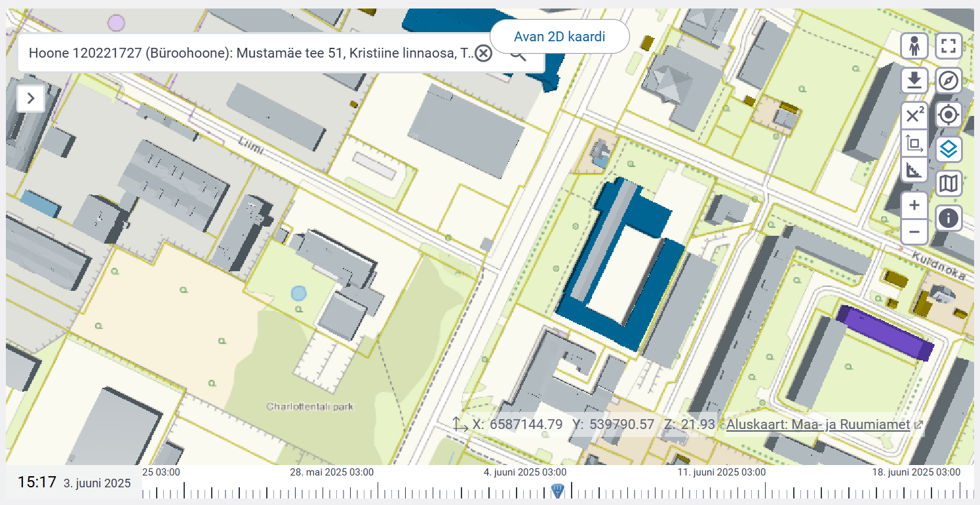This screenshot has height=505, width=980.
Task: Zoom out with the minus button
Action: click(x=914, y=232)
